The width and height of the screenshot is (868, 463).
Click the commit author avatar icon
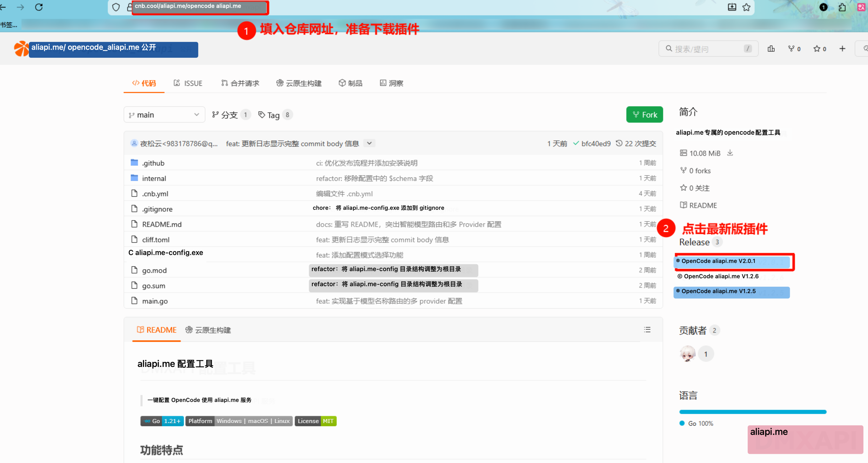coord(134,143)
